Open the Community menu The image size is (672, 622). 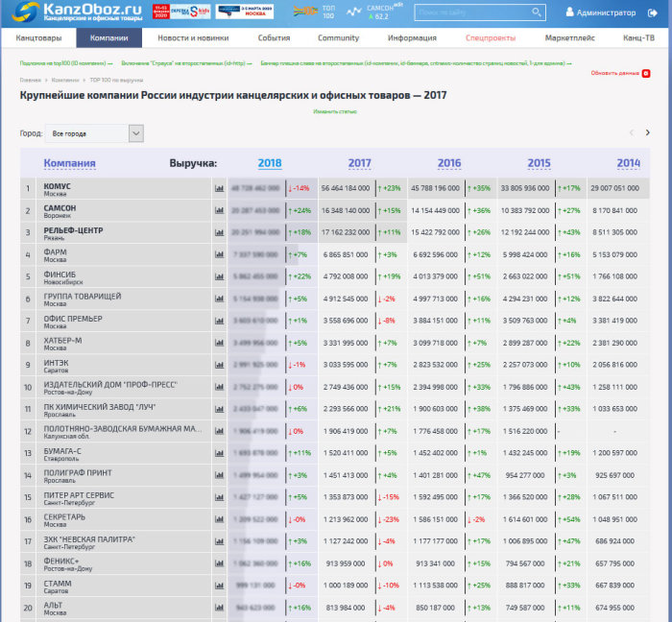tap(338, 37)
